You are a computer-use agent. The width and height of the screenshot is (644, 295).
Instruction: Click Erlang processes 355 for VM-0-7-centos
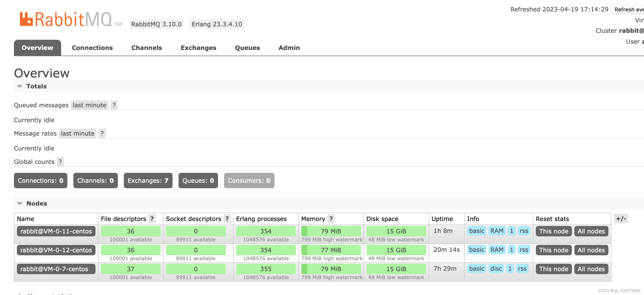(266, 269)
